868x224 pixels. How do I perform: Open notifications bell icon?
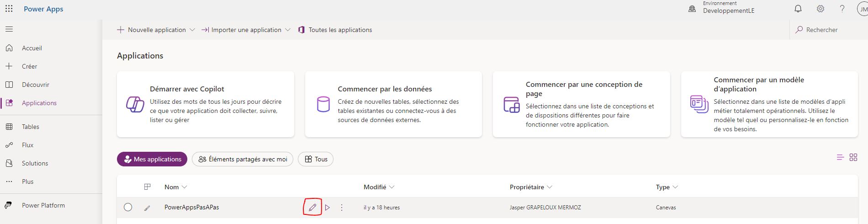[x=798, y=9]
